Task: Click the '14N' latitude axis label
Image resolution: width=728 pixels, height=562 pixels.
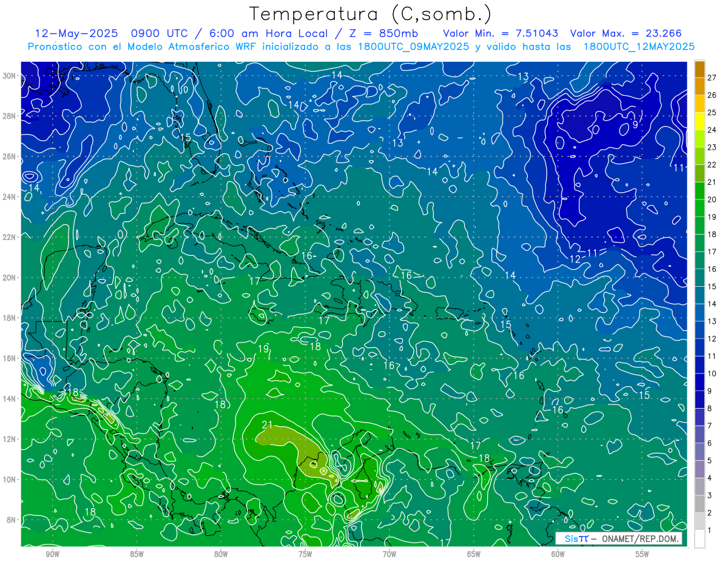Action: coord(9,398)
